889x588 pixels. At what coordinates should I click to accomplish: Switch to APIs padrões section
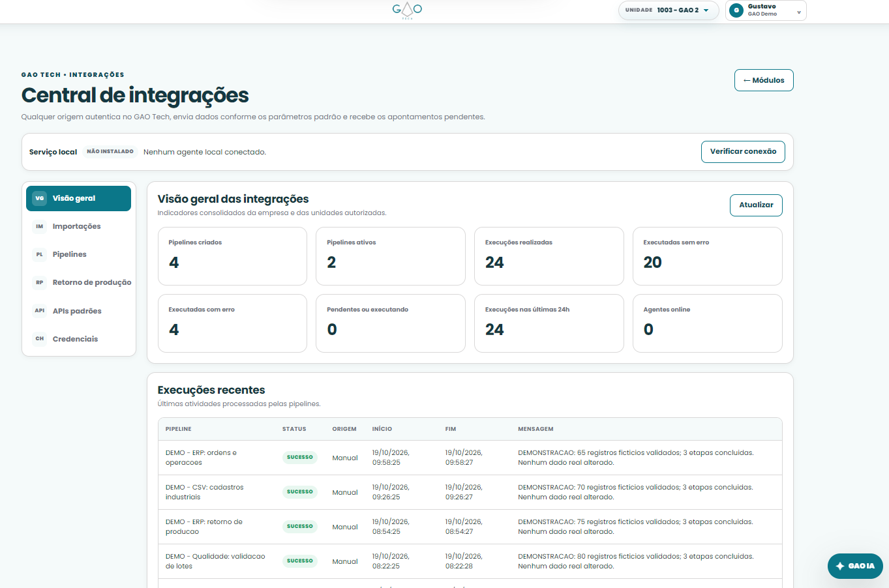78,311
